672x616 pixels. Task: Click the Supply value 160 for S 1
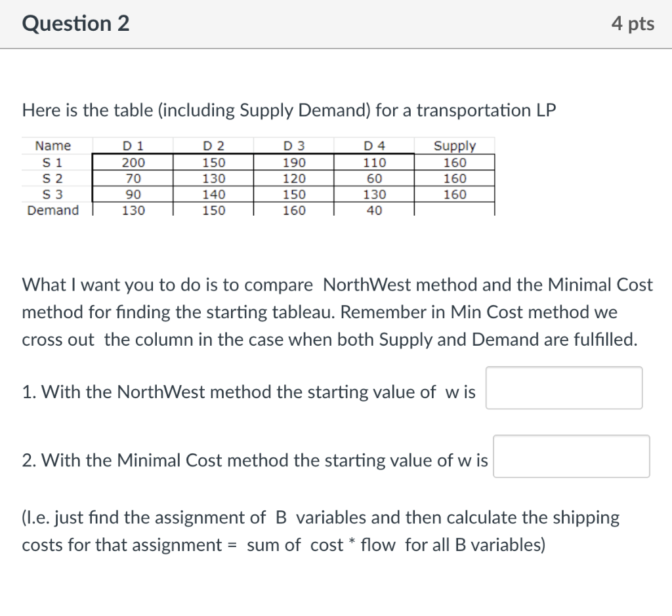[x=455, y=162]
